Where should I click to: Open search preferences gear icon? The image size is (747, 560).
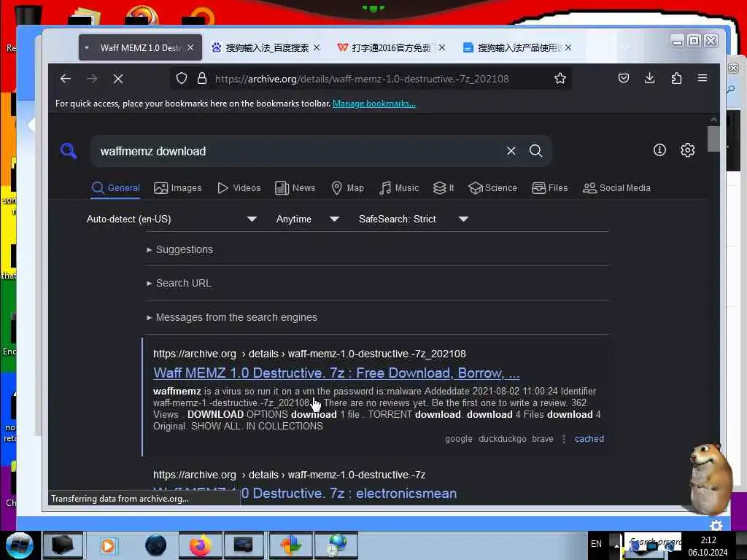click(x=687, y=150)
